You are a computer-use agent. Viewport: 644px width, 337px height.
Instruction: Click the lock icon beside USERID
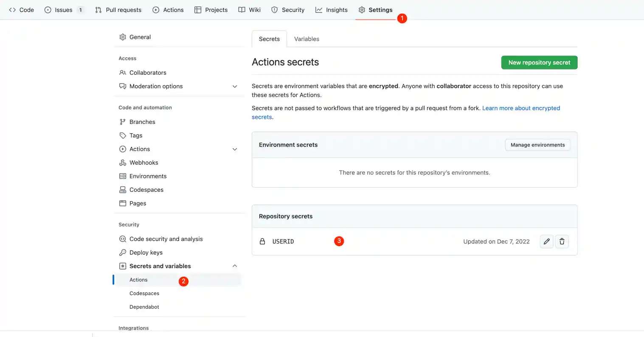tap(262, 242)
